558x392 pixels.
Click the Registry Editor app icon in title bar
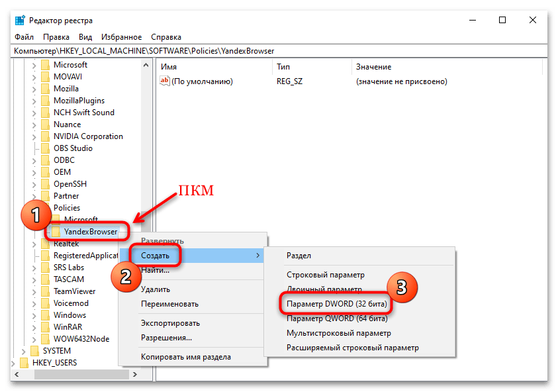pos(19,21)
